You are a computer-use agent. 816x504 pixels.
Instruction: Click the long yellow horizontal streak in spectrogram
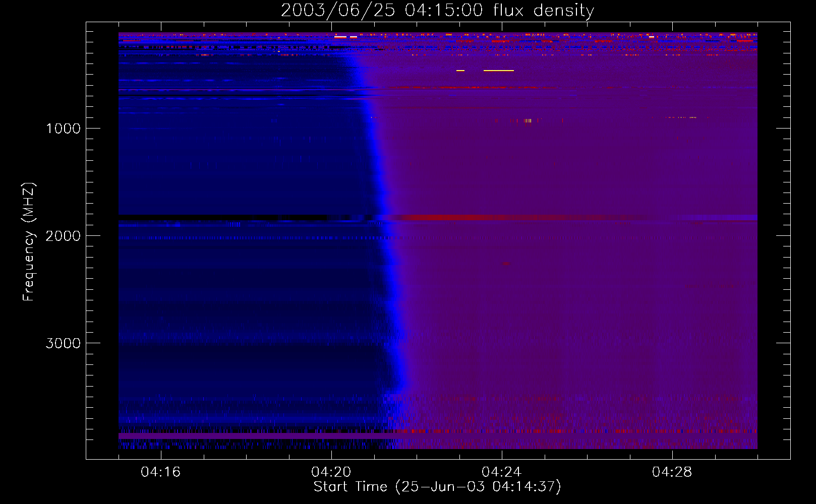click(x=499, y=71)
